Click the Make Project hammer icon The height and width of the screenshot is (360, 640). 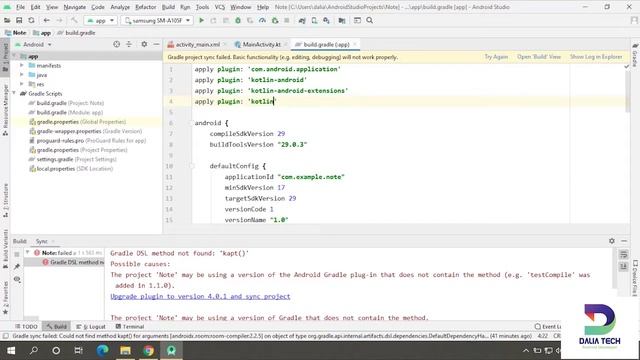click(x=74, y=20)
